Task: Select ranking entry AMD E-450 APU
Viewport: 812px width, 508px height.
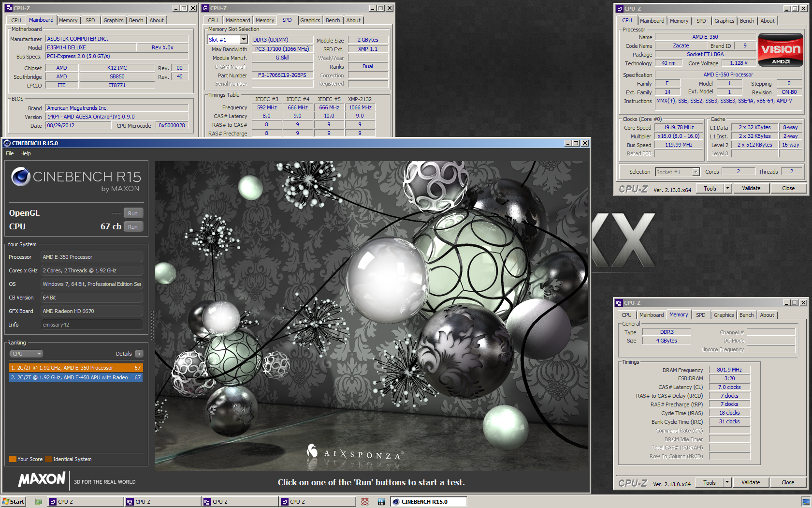Action: tap(76, 377)
